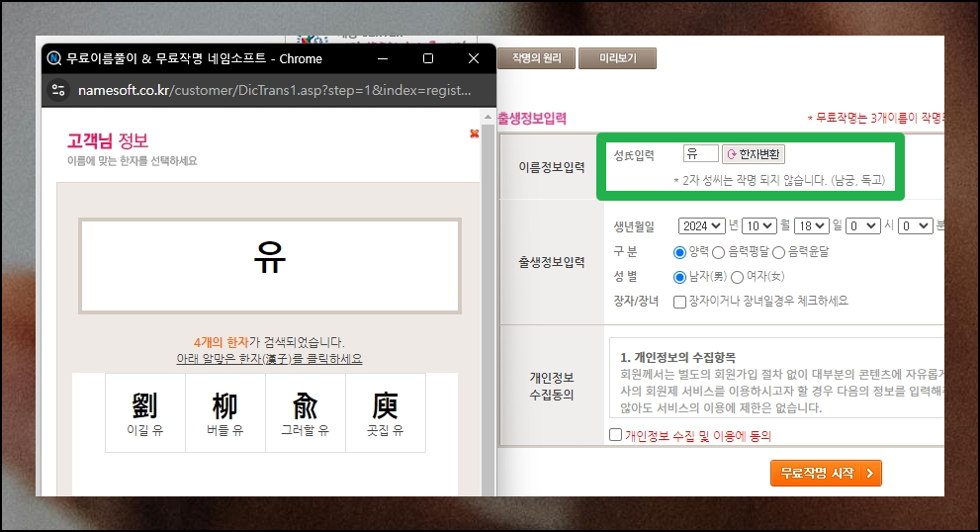The height and width of the screenshot is (532, 980).
Task: Select the 남자(男) radio button
Action: [679, 277]
